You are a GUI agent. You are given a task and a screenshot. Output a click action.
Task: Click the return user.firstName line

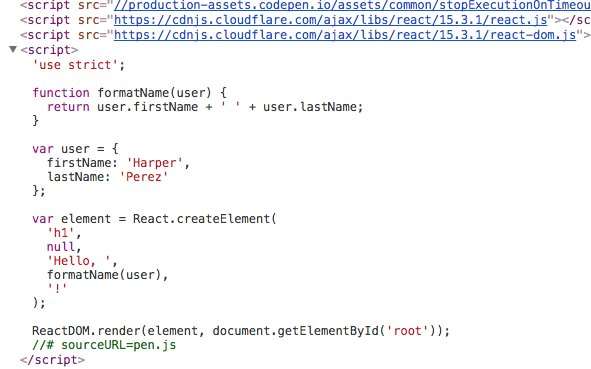pyautogui.click(x=205, y=107)
